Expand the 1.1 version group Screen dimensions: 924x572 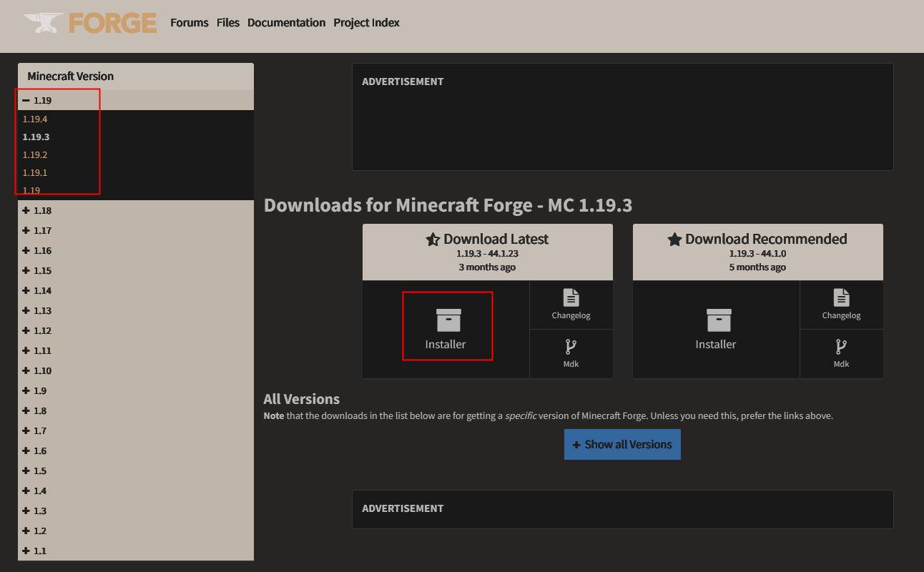(136, 551)
